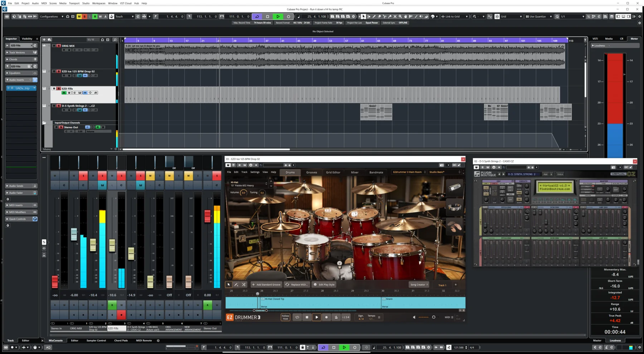Click the tempo value 121.588 in bottom transport
Image resolution: width=644 pixels, height=354 pixels.
coord(458,347)
